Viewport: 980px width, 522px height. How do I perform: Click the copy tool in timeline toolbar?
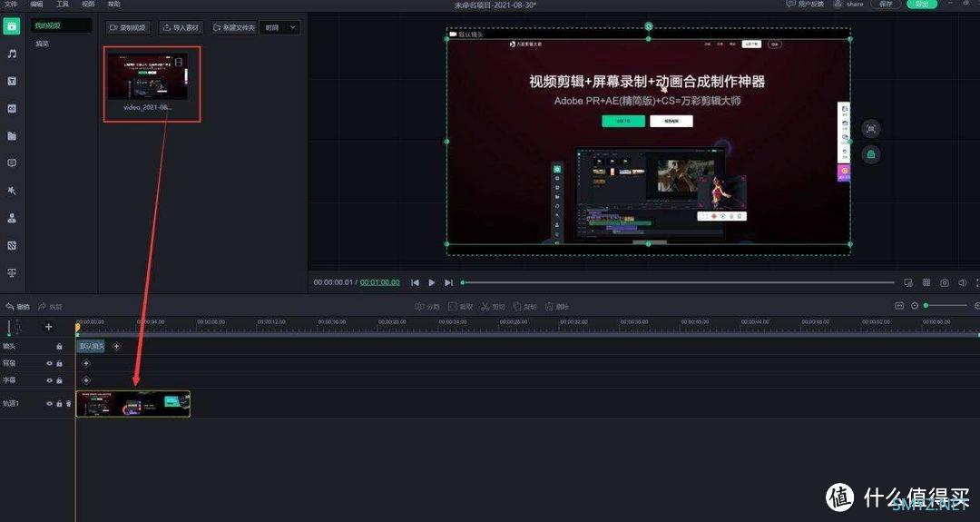click(525, 306)
